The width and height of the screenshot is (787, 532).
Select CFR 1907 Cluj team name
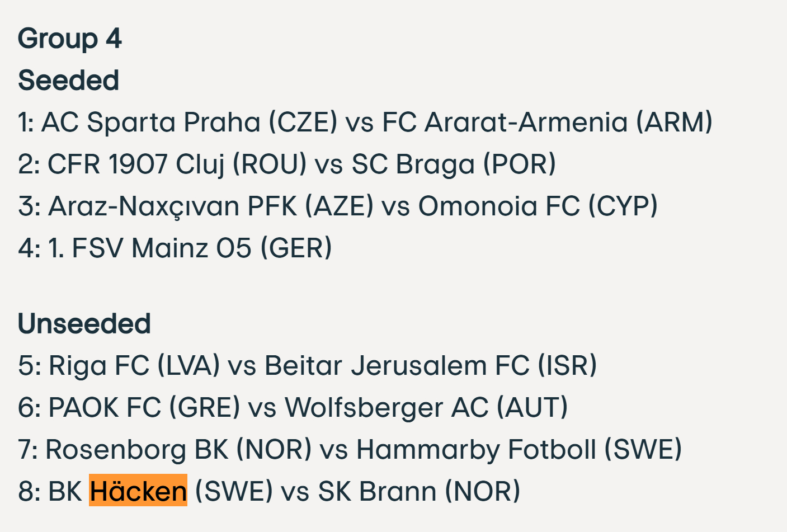(136, 164)
